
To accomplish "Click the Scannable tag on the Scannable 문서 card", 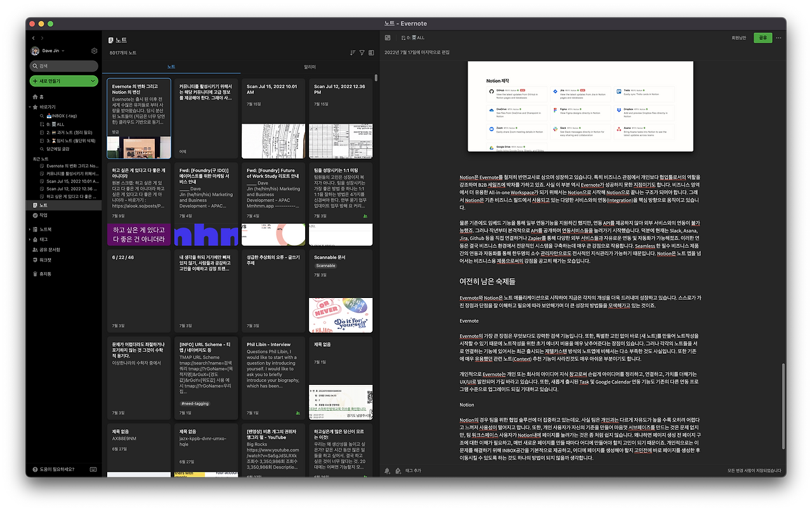I will click(325, 266).
